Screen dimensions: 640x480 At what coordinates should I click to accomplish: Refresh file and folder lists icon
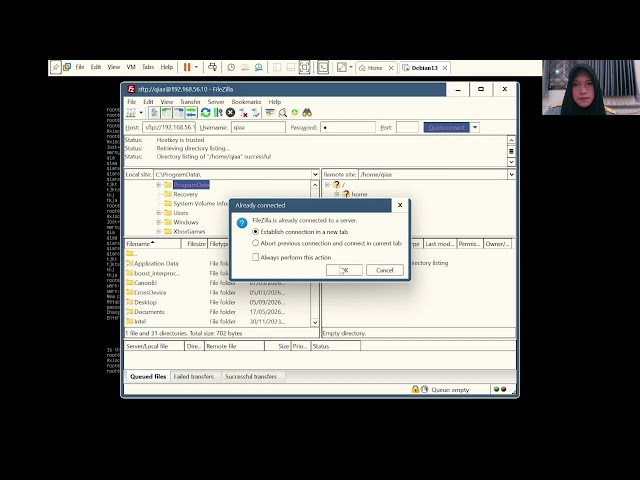pos(205,113)
